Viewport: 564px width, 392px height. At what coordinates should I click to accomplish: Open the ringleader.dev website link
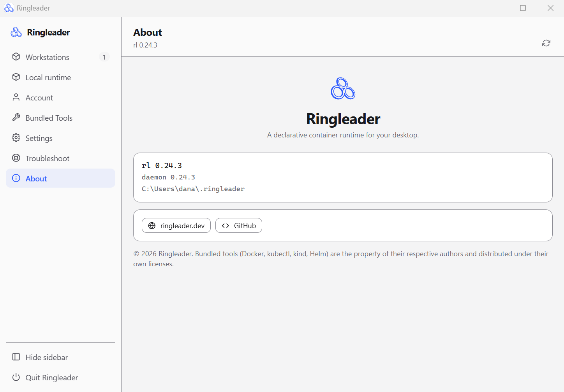coord(176,225)
